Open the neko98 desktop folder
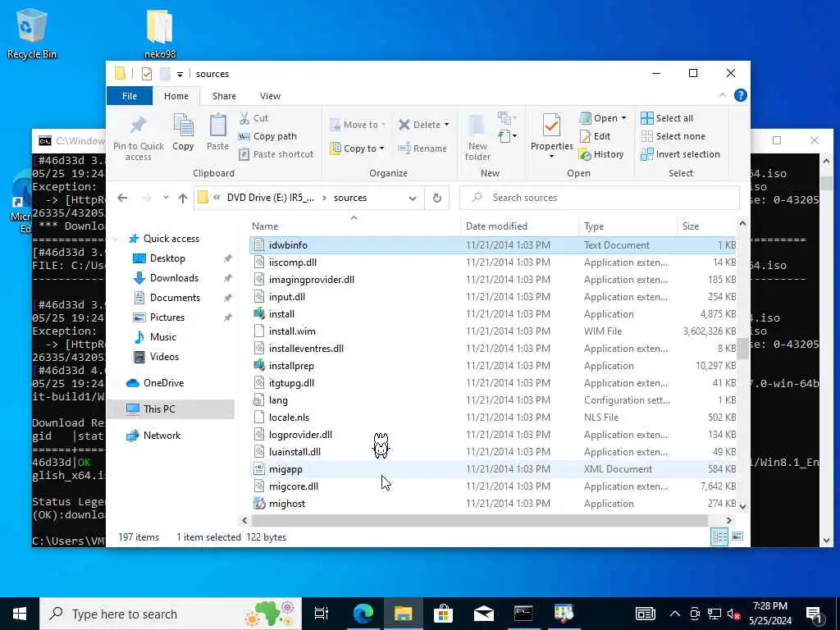Image resolution: width=840 pixels, height=630 pixels. point(159,33)
